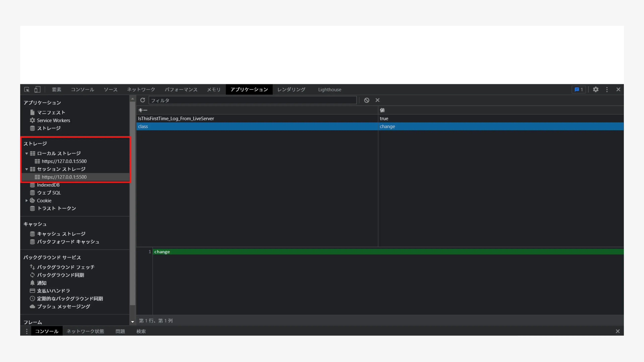Click the フィルタ input field
This screenshot has height=362, width=644.
[x=253, y=100]
